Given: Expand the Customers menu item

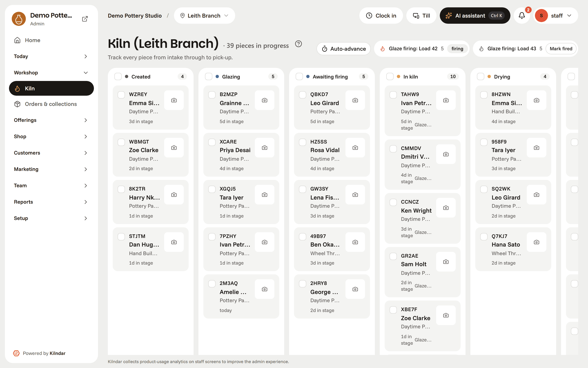Looking at the screenshot, I should click(51, 153).
